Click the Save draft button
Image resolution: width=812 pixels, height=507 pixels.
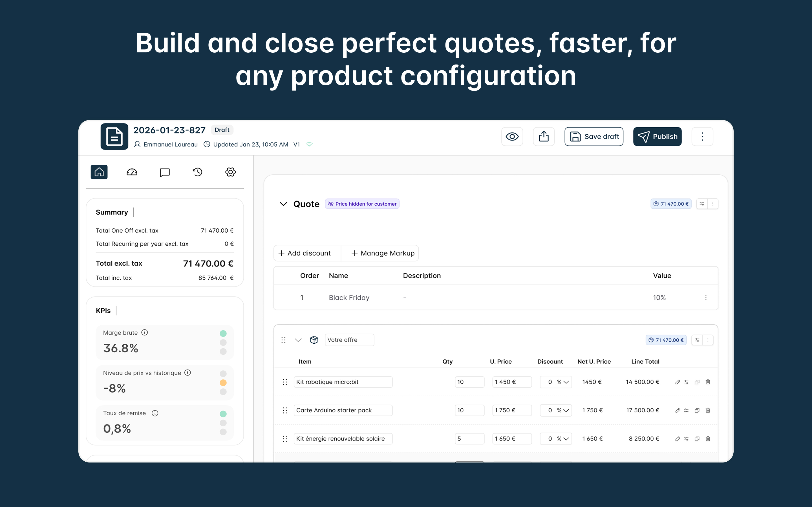[x=593, y=137]
